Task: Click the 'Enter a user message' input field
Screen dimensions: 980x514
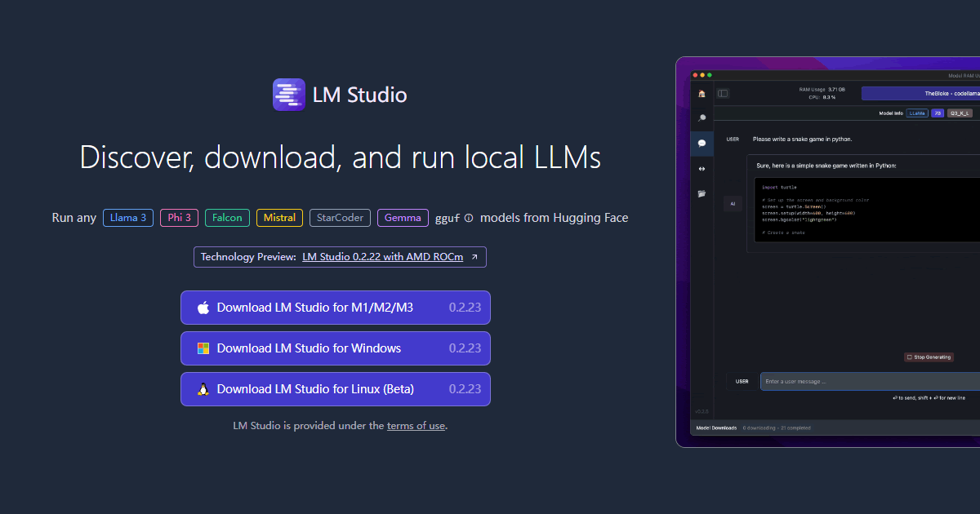Action: coord(870,381)
